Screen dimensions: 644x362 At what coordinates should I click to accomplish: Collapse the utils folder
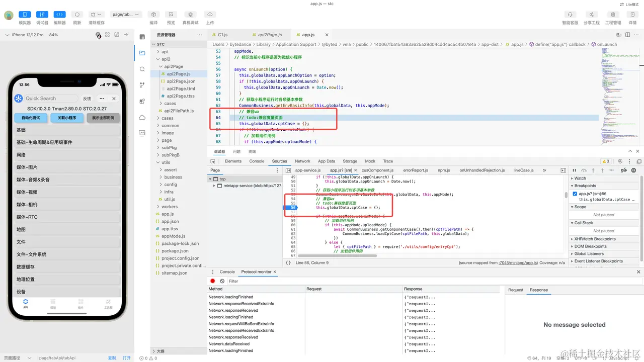pos(179,162)
